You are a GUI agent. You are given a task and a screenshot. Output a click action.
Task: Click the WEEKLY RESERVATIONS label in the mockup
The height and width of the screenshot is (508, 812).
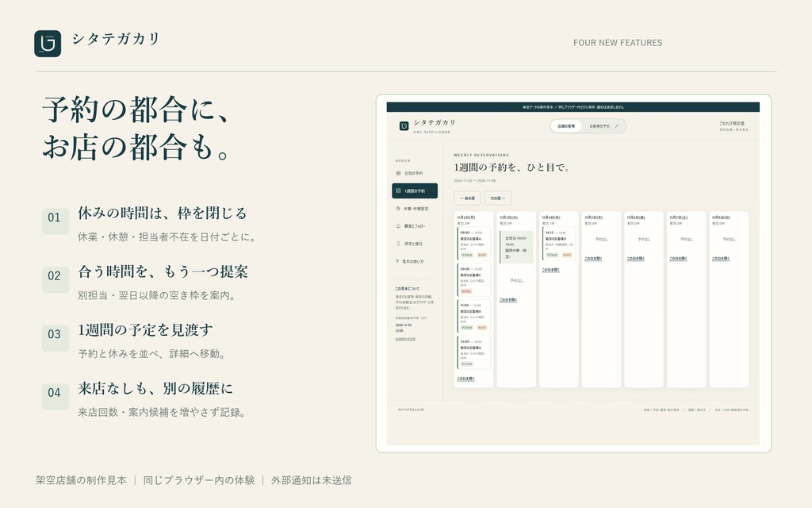[x=481, y=155]
